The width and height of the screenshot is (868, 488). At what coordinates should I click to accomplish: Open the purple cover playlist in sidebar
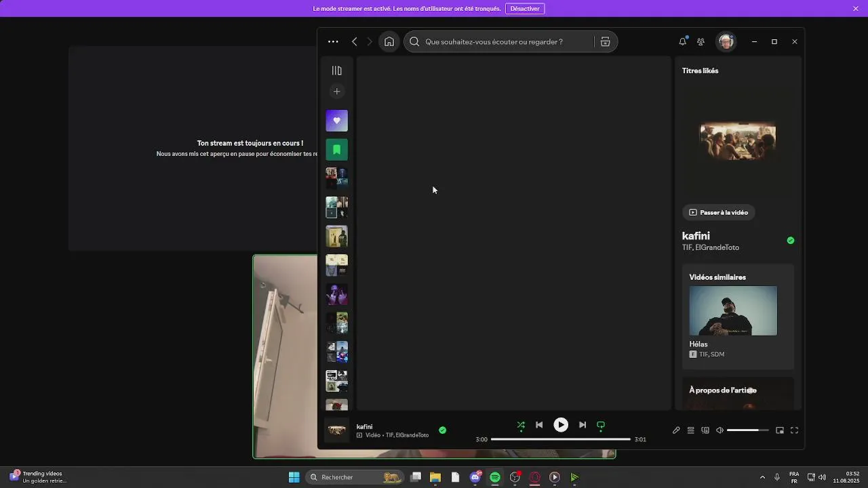336,294
